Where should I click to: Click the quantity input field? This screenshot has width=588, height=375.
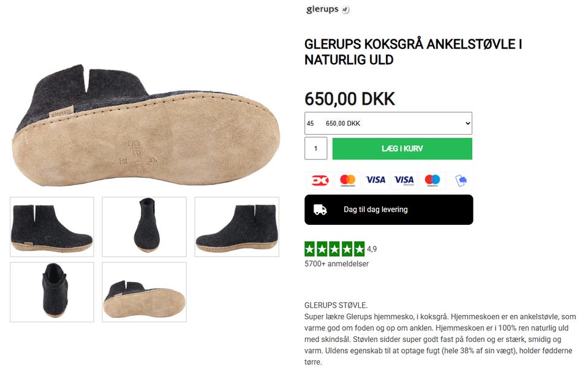[316, 148]
